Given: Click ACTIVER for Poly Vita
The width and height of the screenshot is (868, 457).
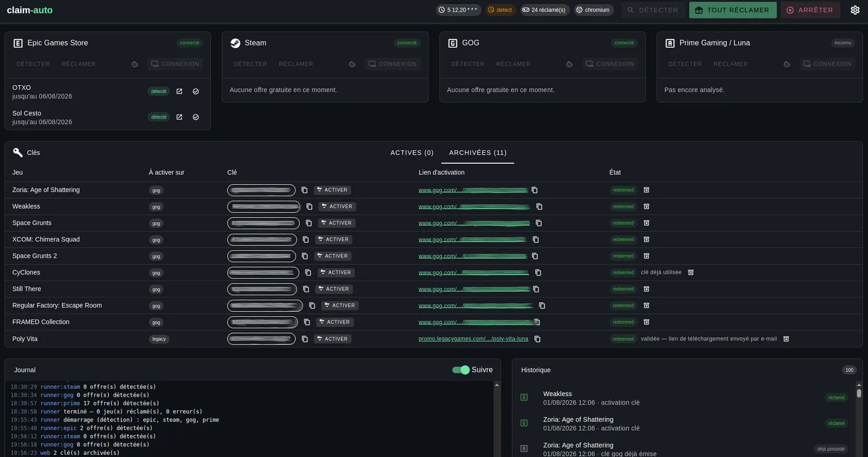Looking at the screenshot, I should click(333, 339).
